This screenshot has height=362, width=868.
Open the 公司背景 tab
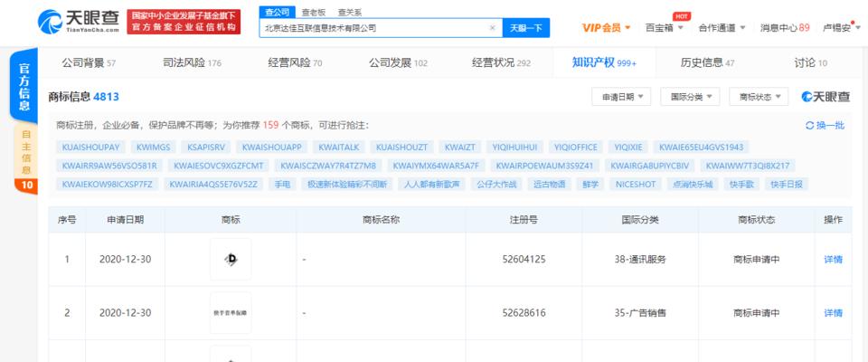89,62
